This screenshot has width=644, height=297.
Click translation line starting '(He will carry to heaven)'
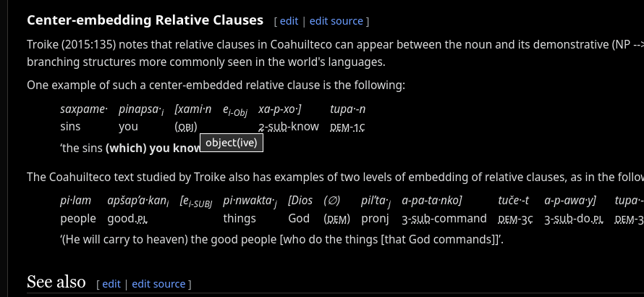pyautogui.click(x=281, y=239)
